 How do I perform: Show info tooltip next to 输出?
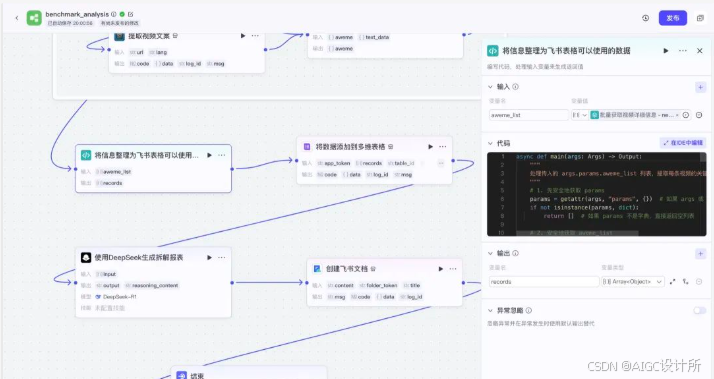pos(515,253)
